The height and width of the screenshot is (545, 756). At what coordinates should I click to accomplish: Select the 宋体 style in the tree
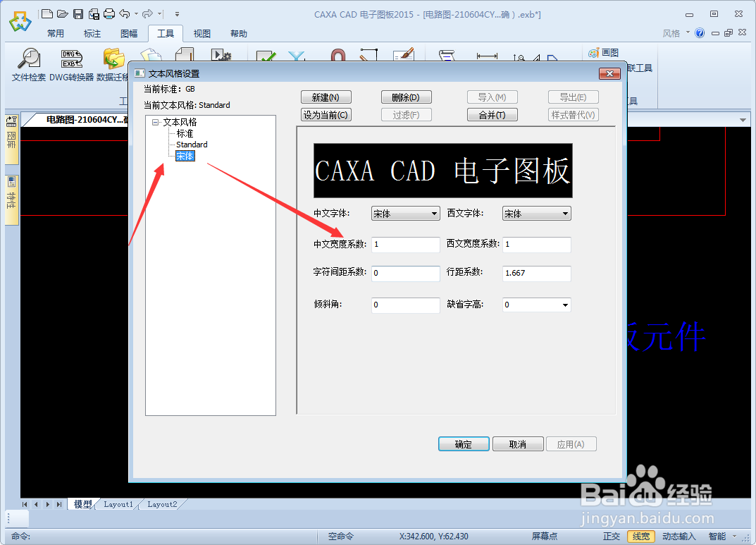(x=185, y=157)
